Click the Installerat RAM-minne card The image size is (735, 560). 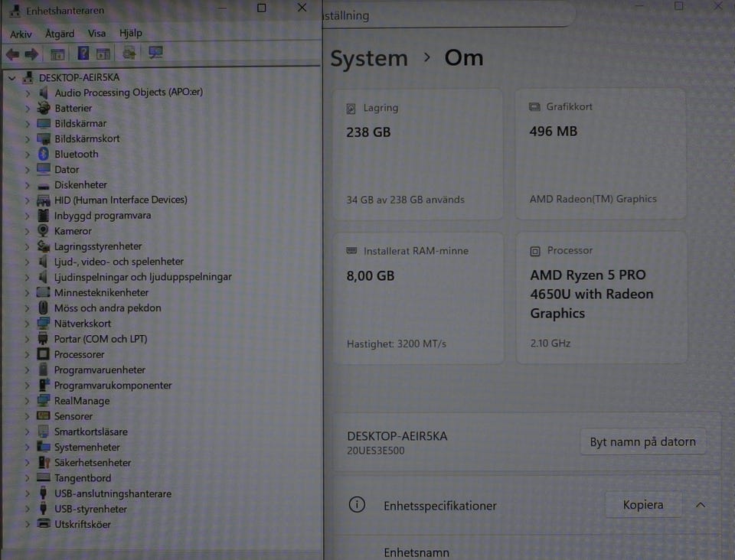point(419,298)
